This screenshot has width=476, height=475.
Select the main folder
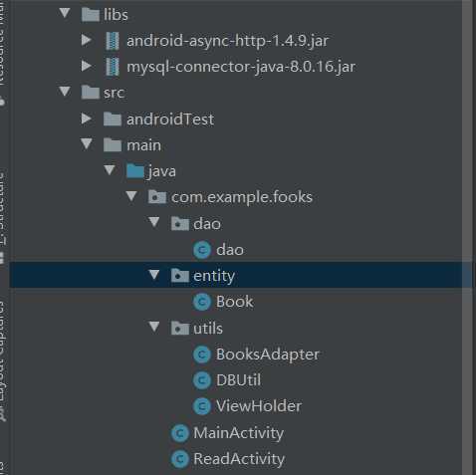tap(143, 145)
